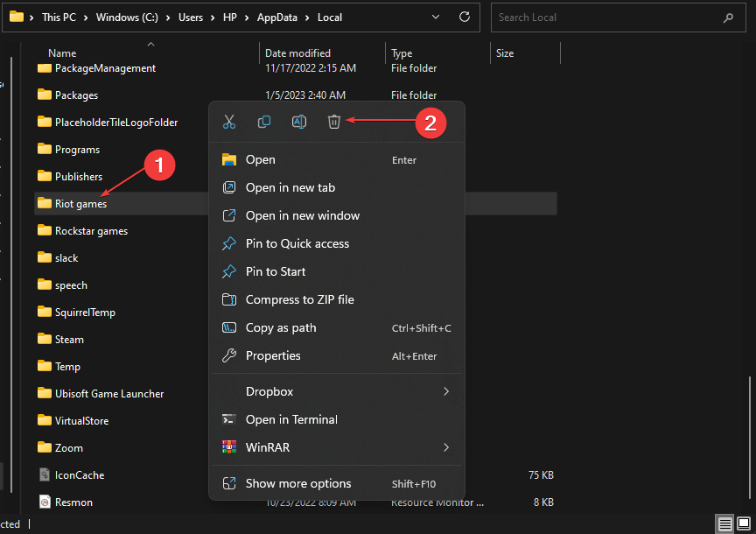Select the PackageManagement folder
Image resolution: width=756 pixels, height=534 pixels.
click(x=105, y=68)
